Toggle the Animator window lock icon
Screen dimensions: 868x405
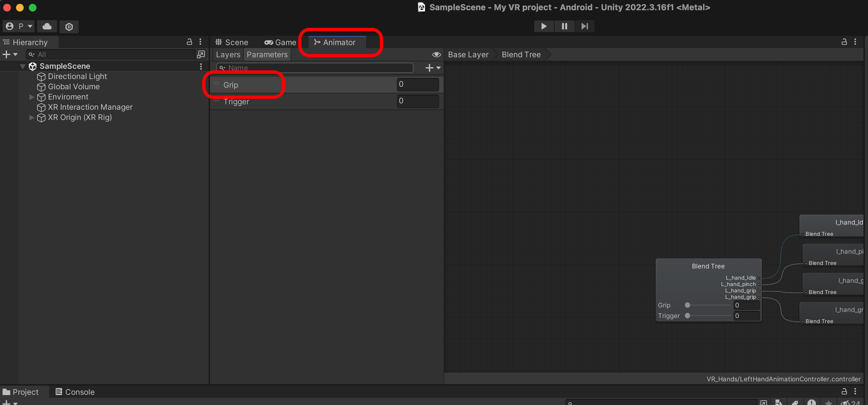coord(844,42)
